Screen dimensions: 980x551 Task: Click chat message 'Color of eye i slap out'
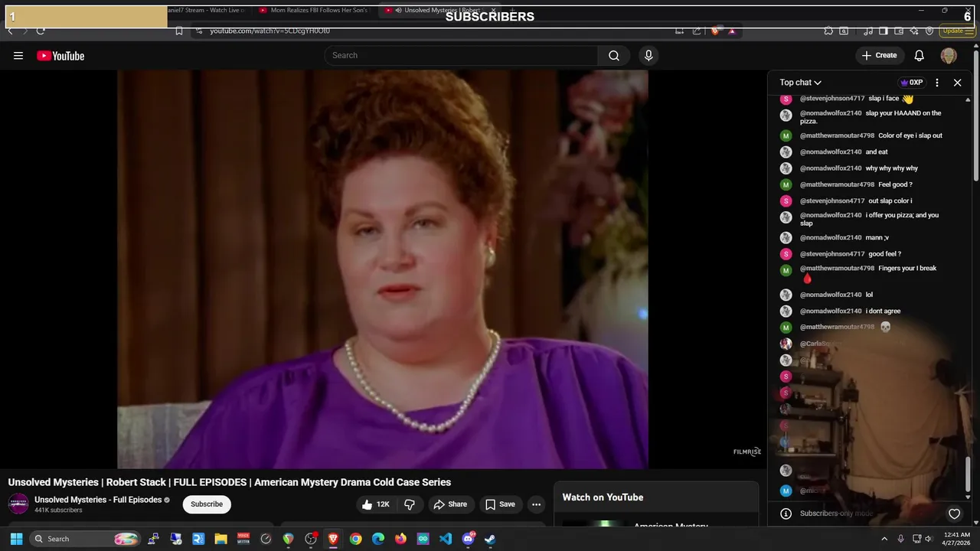[x=910, y=135]
